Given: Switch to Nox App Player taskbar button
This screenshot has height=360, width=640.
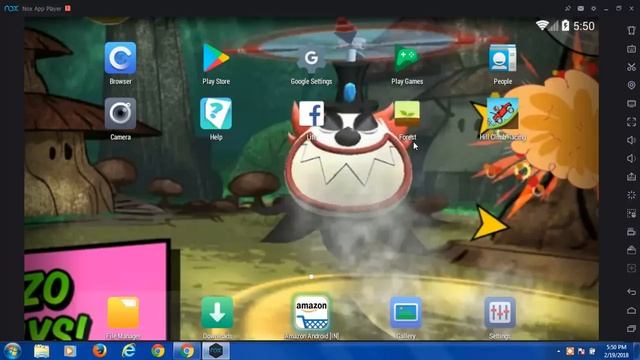Looking at the screenshot, I should (216, 351).
